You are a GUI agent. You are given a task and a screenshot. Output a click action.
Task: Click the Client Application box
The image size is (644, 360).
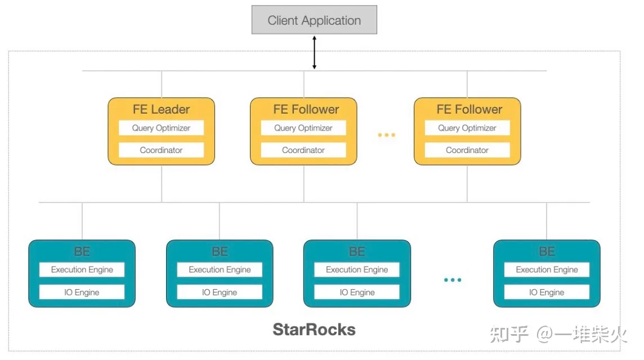pos(314,20)
